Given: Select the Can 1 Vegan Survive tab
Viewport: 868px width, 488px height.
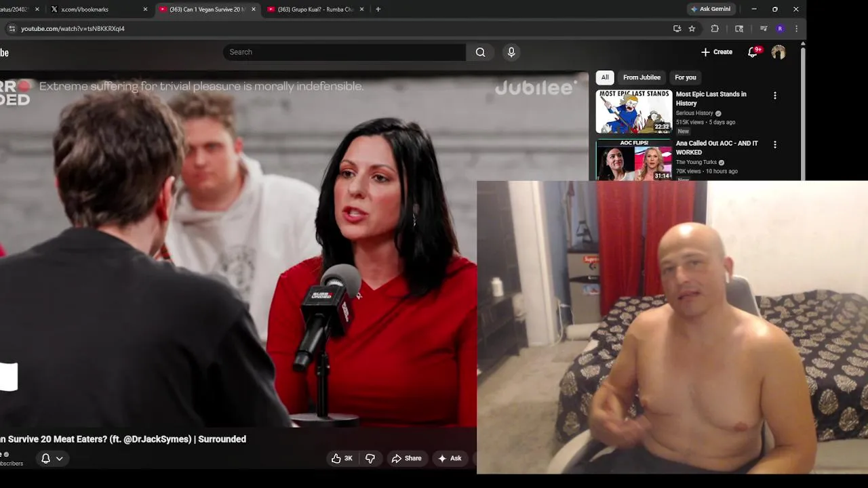Looking at the screenshot, I should coord(208,9).
